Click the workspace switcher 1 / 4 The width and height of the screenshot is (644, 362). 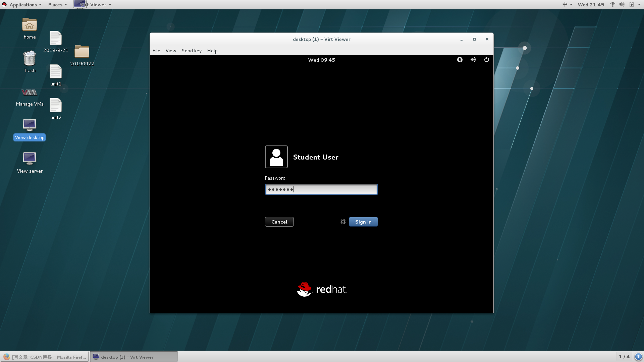click(x=624, y=357)
